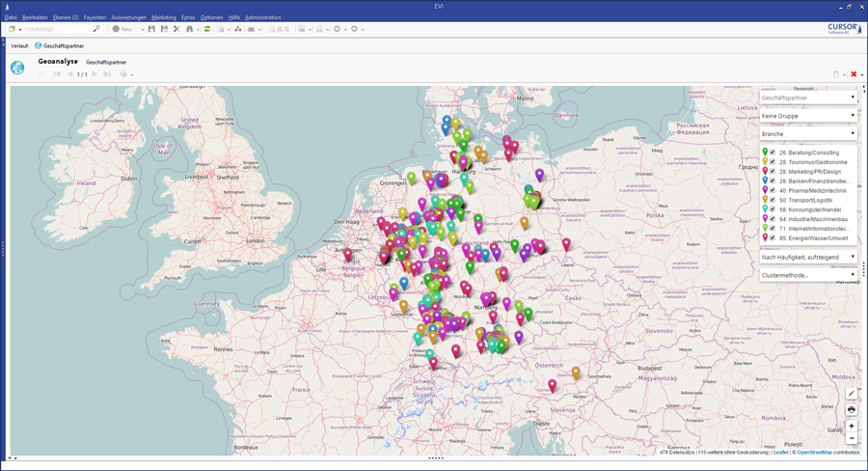Click the green refresh icon in toolbar
Image resolution: width=868 pixels, height=471 pixels.
(x=206, y=29)
